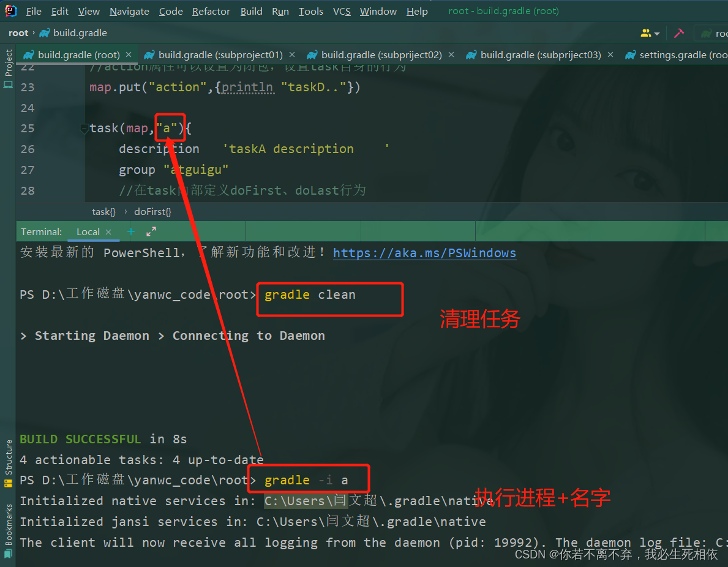Create new terminal session with plus icon
The width and height of the screenshot is (728, 567).
[131, 231]
